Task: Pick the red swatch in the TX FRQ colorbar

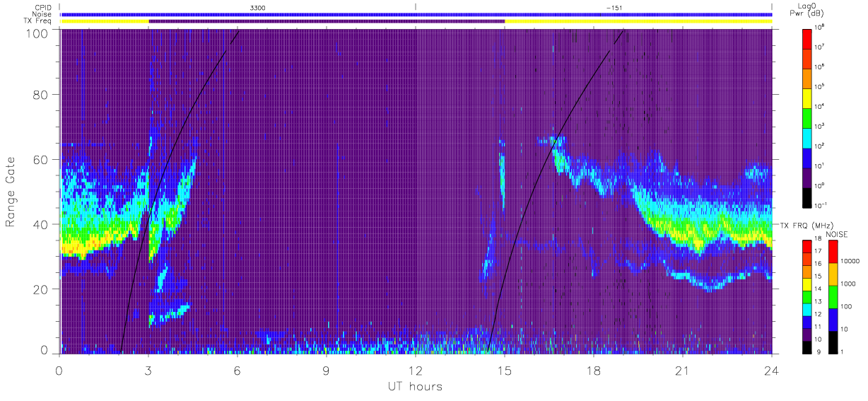Action: click(808, 245)
